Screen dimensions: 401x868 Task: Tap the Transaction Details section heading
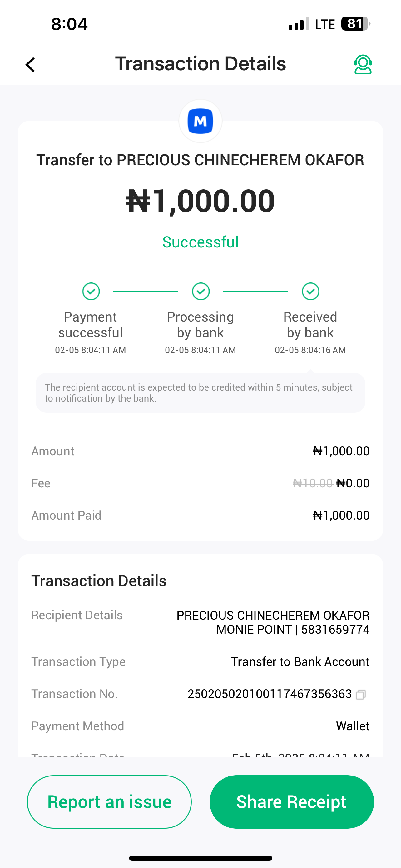tap(99, 581)
